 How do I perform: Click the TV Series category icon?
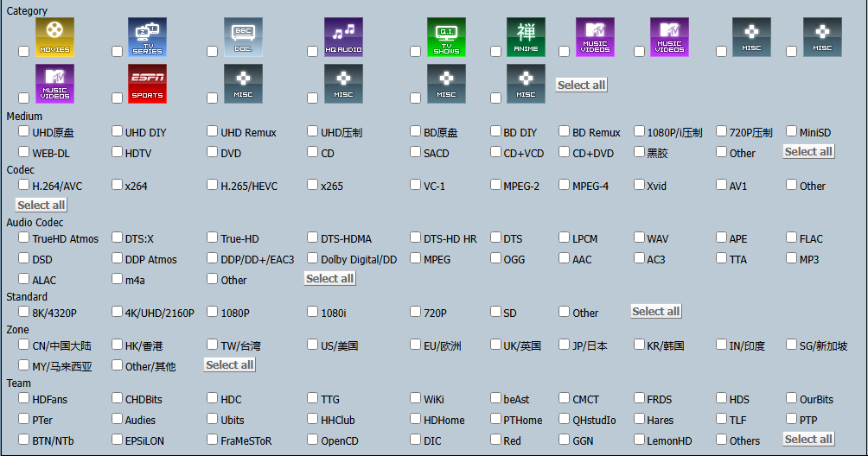click(x=147, y=36)
